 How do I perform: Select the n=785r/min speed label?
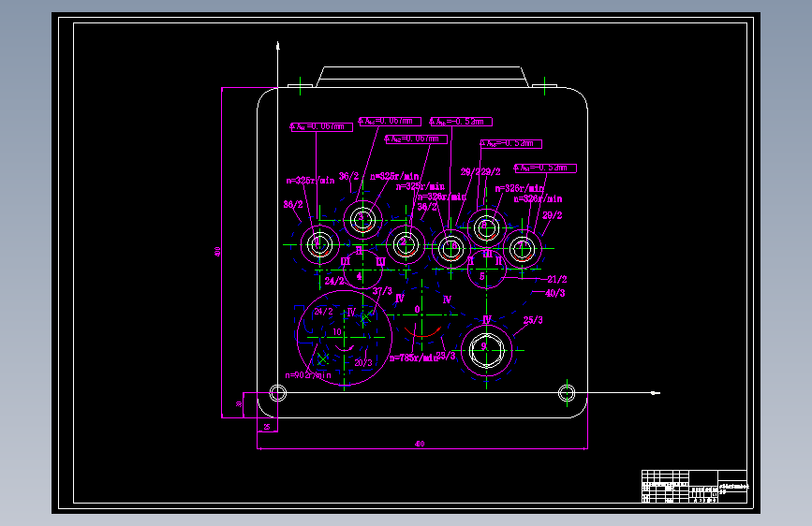[x=413, y=358]
